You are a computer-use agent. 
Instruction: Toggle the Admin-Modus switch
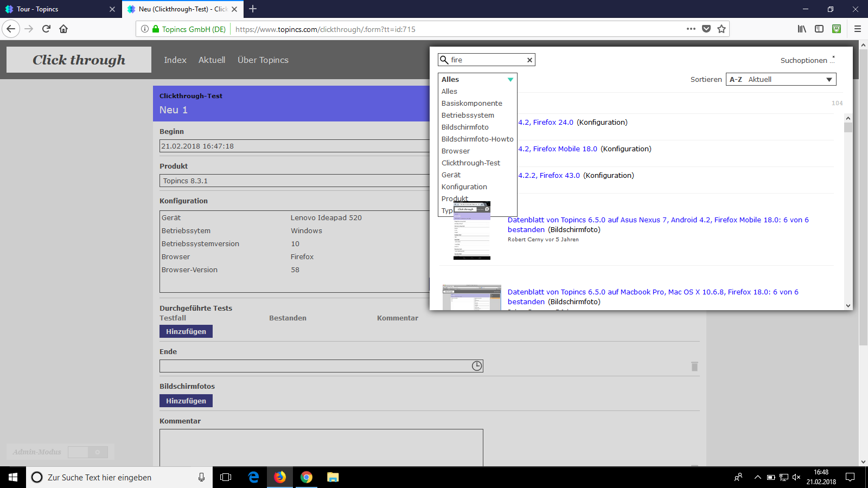tap(88, 452)
